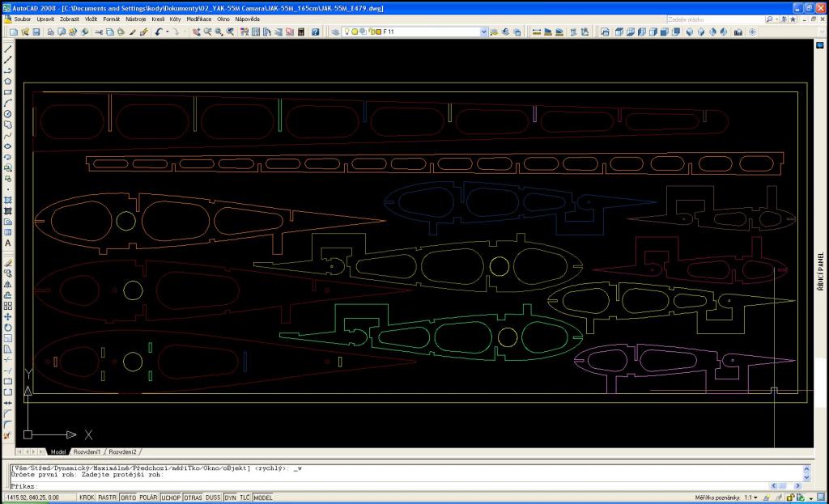Toggle UCHOP object snap in the status bar
The height and width of the screenshot is (504, 829).
coord(171,498)
